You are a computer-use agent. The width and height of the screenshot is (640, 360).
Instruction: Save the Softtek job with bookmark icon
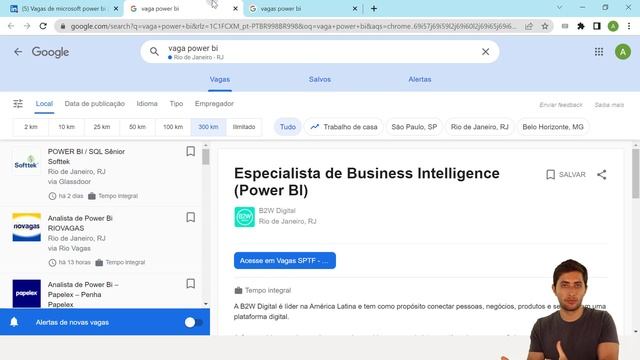tap(191, 151)
